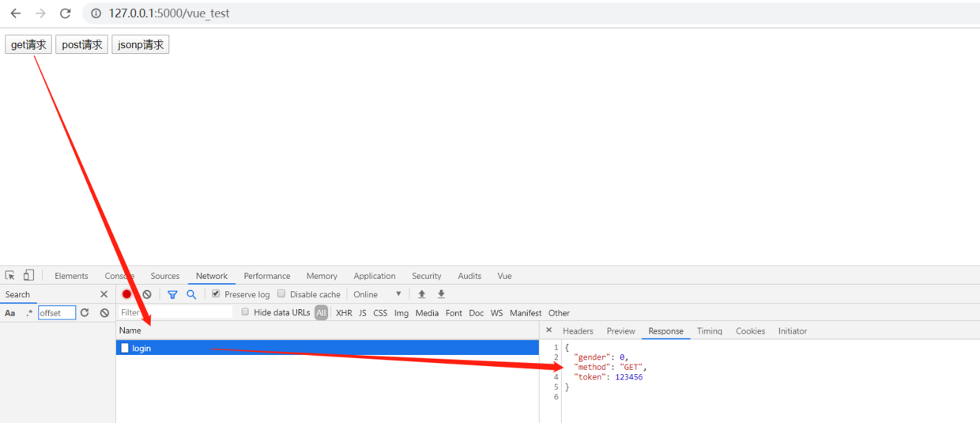The image size is (980, 423).
Task: Click the export HAR download icon
Action: click(442, 294)
